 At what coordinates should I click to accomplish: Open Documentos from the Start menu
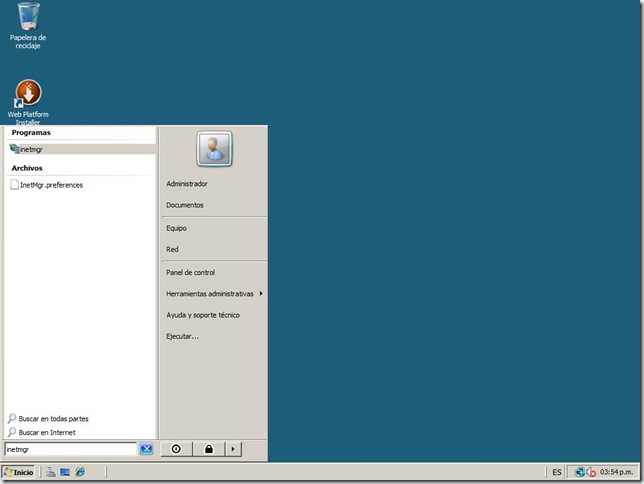point(185,205)
